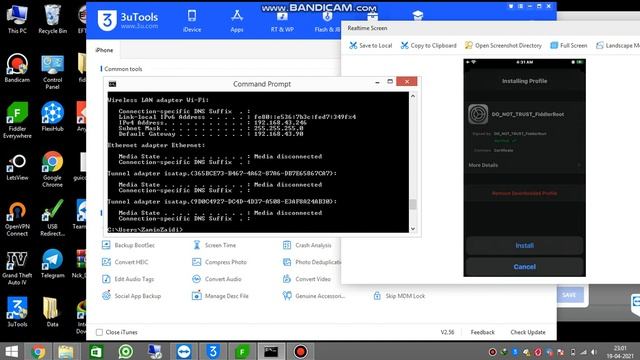Viewport: 640px width, 360px height.
Task: Open the FlexiHub desktop shortcut
Action: tap(52, 117)
